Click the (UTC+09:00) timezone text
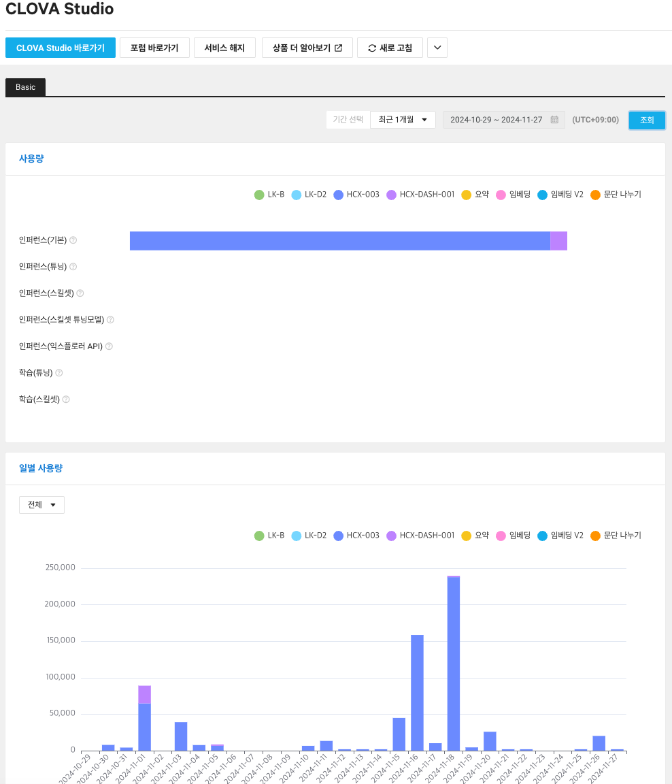The height and width of the screenshot is (784, 672). click(x=596, y=120)
